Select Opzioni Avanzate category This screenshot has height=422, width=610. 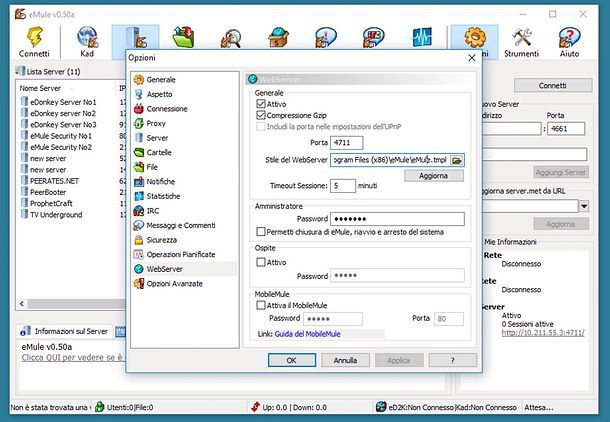tap(175, 284)
